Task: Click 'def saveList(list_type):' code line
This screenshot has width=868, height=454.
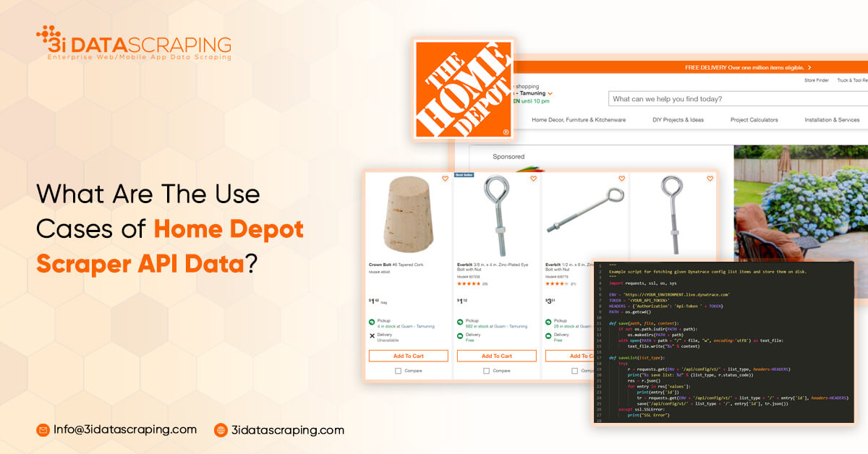Action: [637, 357]
